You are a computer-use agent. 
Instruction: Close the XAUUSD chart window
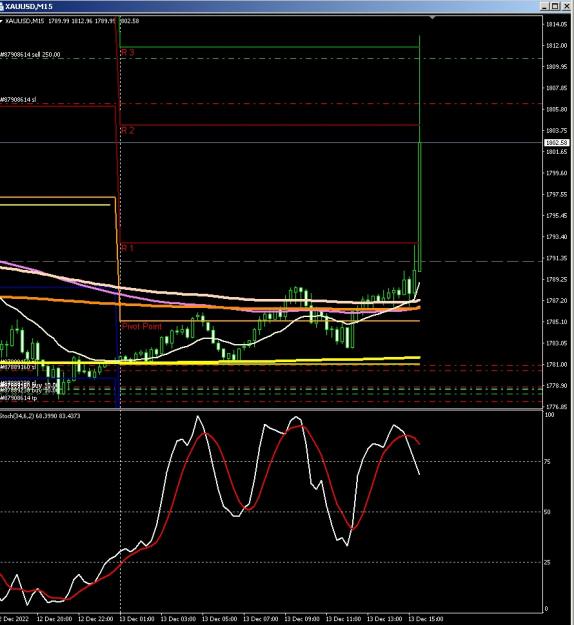tap(566, 6)
